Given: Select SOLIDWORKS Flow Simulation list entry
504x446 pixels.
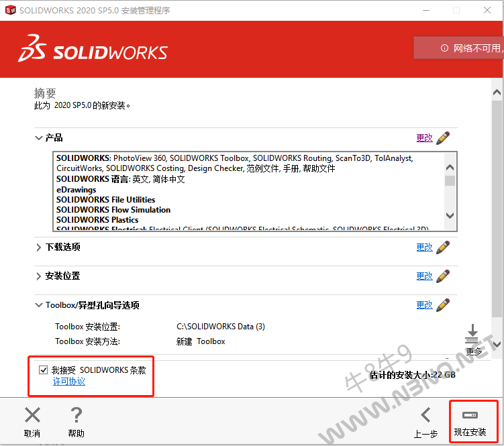Looking at the screenshot, I should click(113, 210).
